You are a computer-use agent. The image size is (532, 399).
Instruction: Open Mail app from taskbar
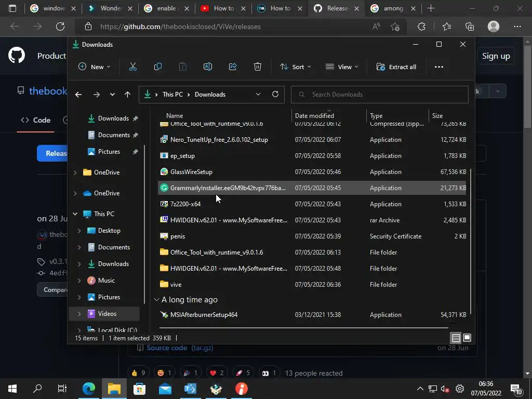pos(165,389)
